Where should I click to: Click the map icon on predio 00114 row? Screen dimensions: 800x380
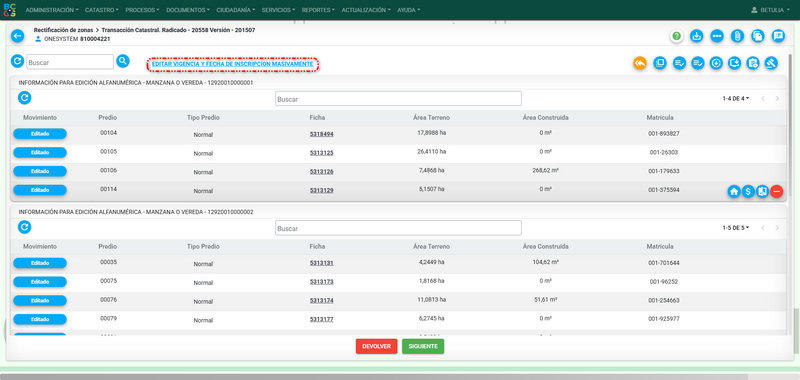point(762,191)
